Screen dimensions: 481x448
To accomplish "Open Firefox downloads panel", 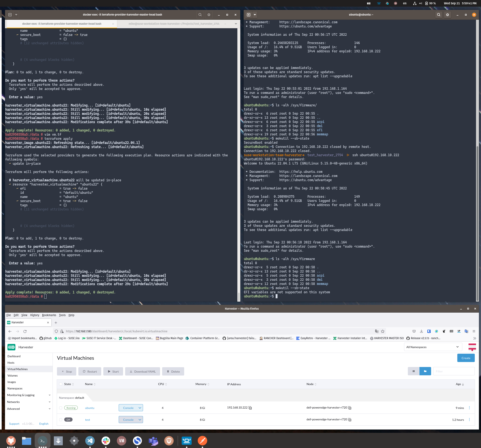I will (x=422, y=331).
